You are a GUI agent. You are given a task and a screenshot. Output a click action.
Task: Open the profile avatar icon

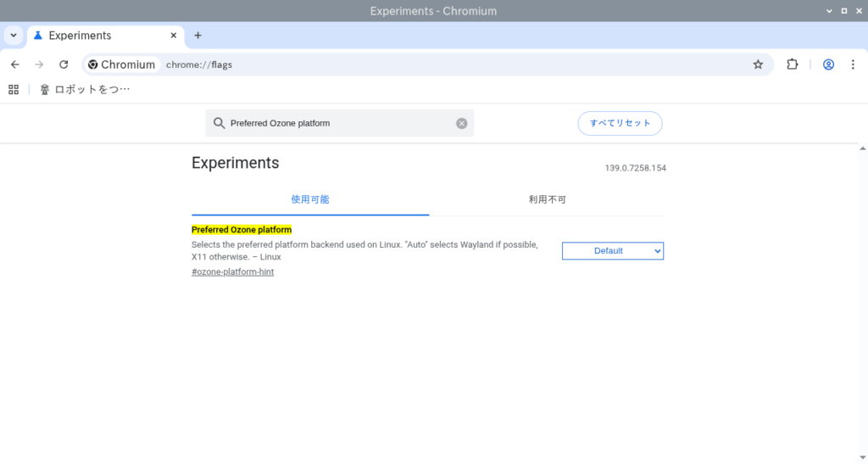tap(829, 64)
